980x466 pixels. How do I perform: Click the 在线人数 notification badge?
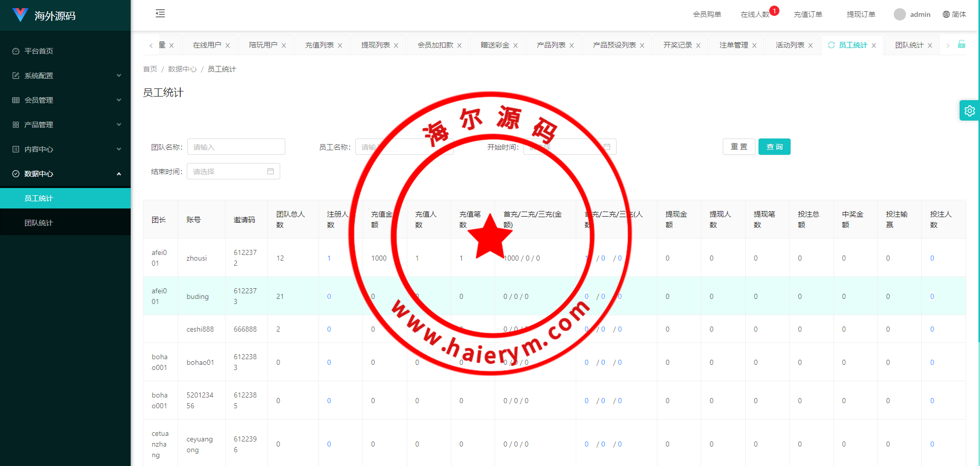(x=774, y=10)
